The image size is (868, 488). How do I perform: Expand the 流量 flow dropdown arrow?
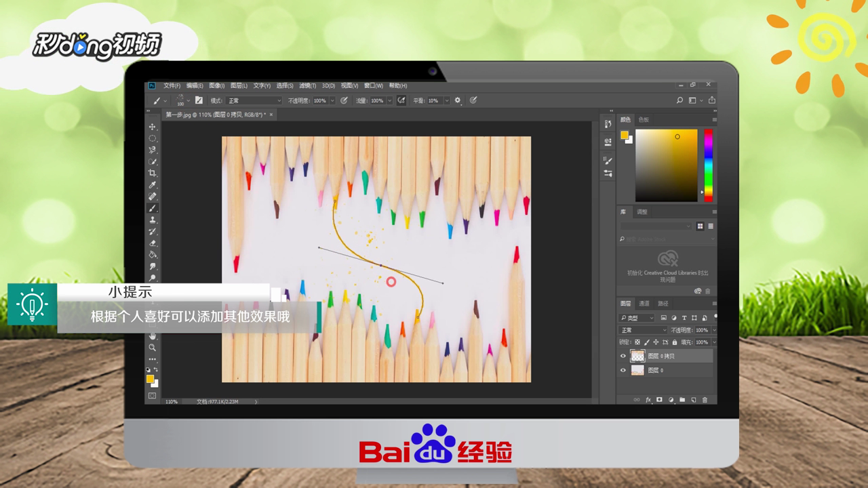pos(390,100)
